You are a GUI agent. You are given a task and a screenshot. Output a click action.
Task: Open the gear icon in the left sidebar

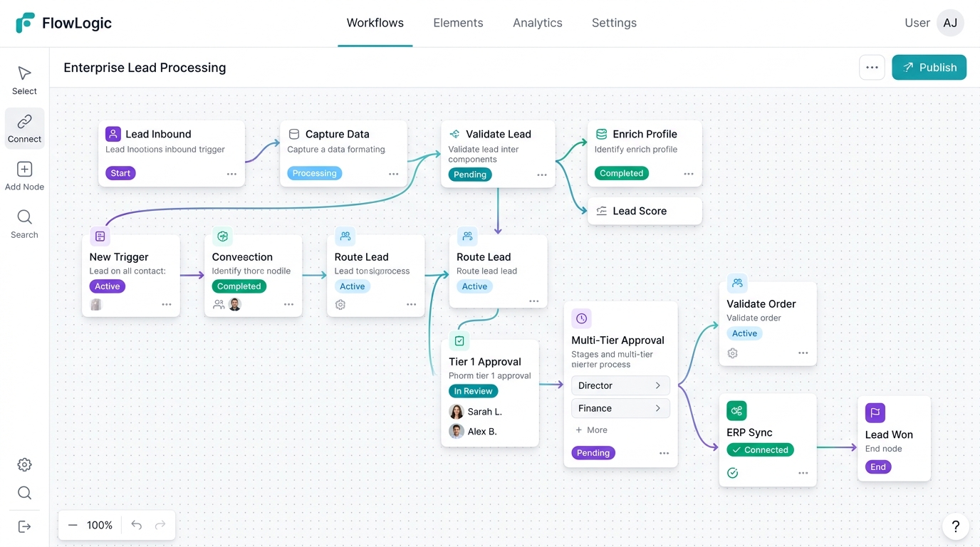click(24, 465)
